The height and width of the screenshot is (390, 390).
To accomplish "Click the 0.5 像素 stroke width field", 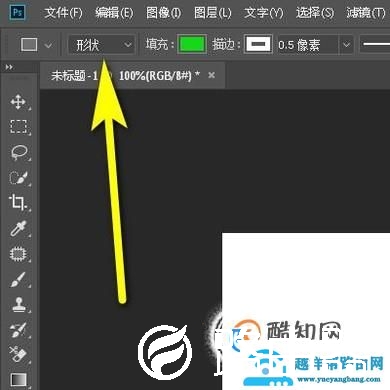I will [307, 45].
